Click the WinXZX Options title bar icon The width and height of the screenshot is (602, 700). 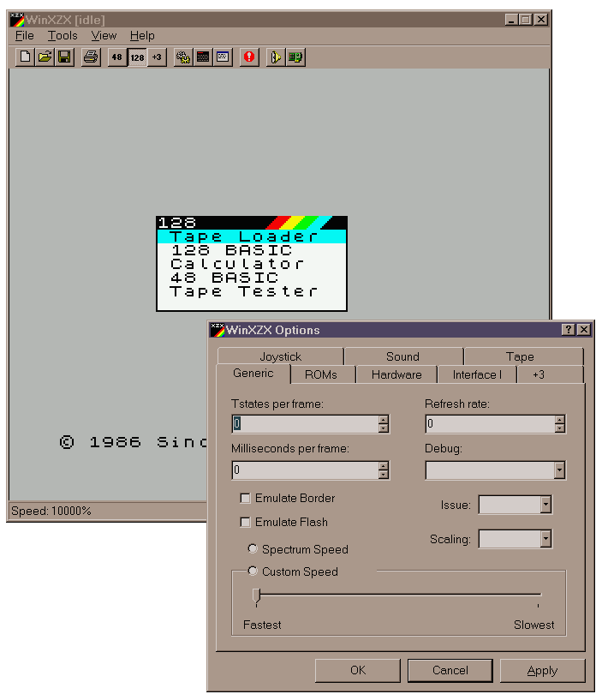click(218, 330)
